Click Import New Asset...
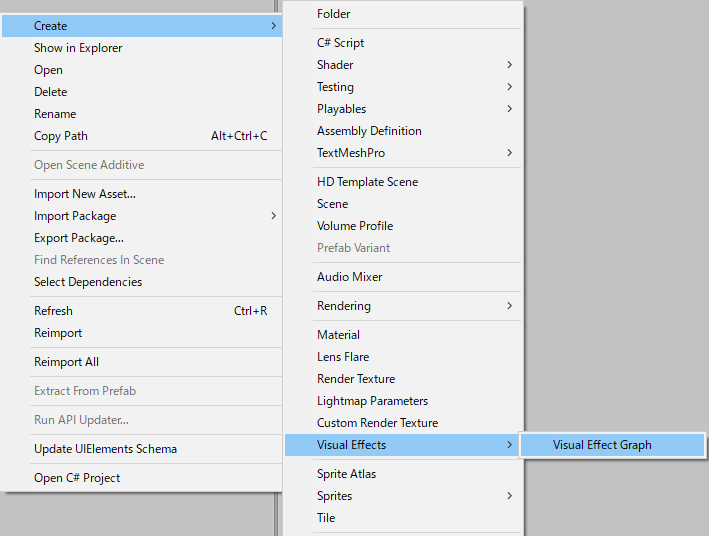The width and height of the screenshot is (709, 536). (x=142, y=194)
